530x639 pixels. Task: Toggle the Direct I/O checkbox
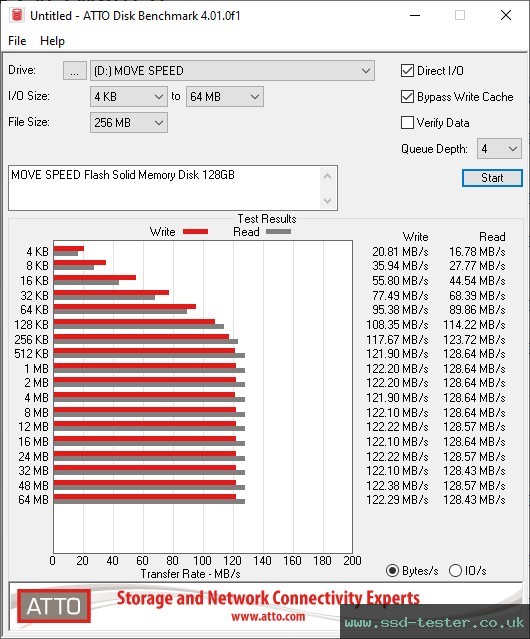[407, 71]
